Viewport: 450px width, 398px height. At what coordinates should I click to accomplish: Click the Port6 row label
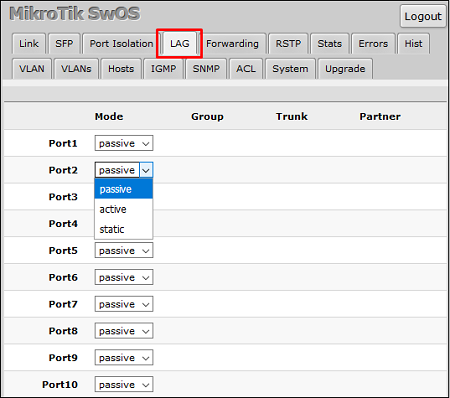tap(63, 277)
